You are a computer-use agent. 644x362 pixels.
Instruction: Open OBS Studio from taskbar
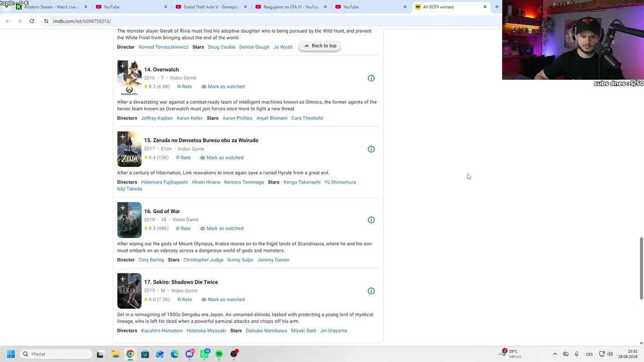pos(234,354)
